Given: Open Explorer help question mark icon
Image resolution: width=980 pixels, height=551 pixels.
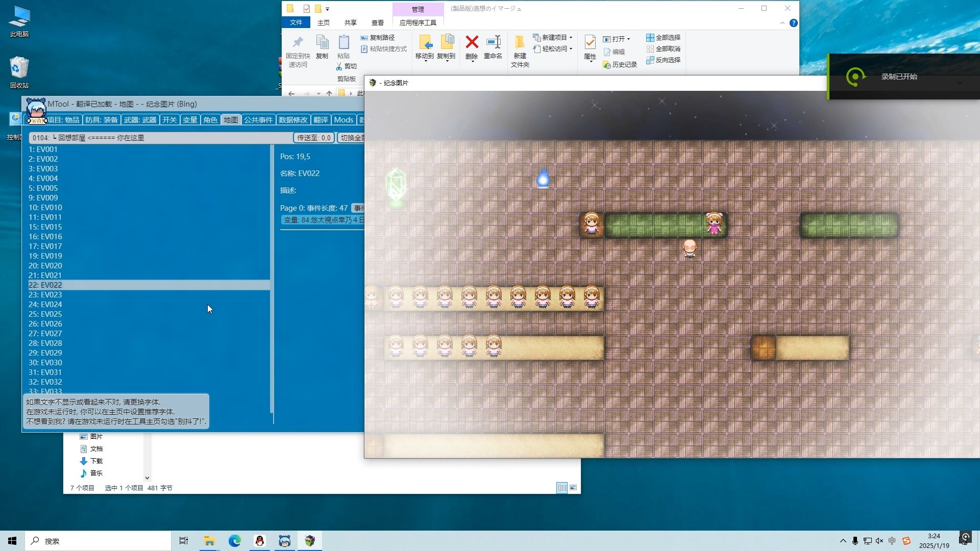Looking at the screenshot, I should pos(794,23).
